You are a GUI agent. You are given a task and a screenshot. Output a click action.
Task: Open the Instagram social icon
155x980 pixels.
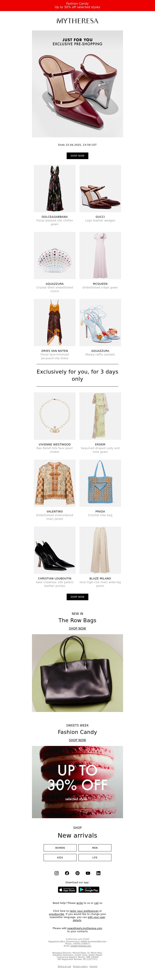click(x=57, y=873)
